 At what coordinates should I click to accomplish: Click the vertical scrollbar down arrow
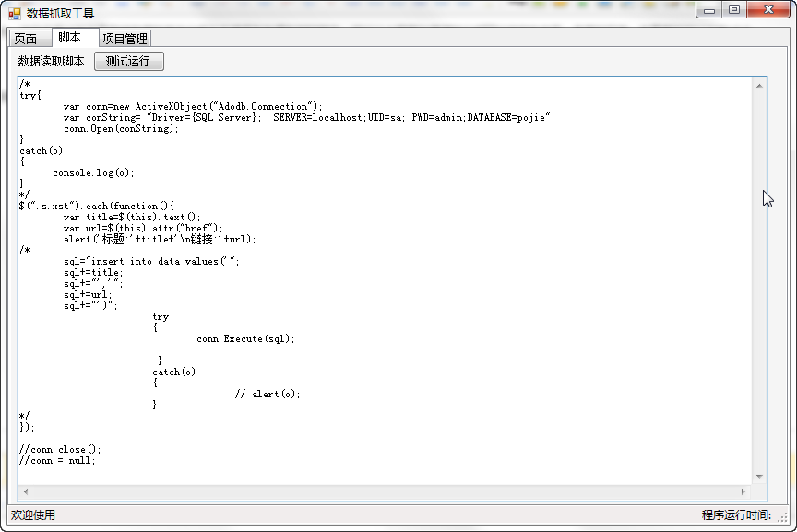759,476
